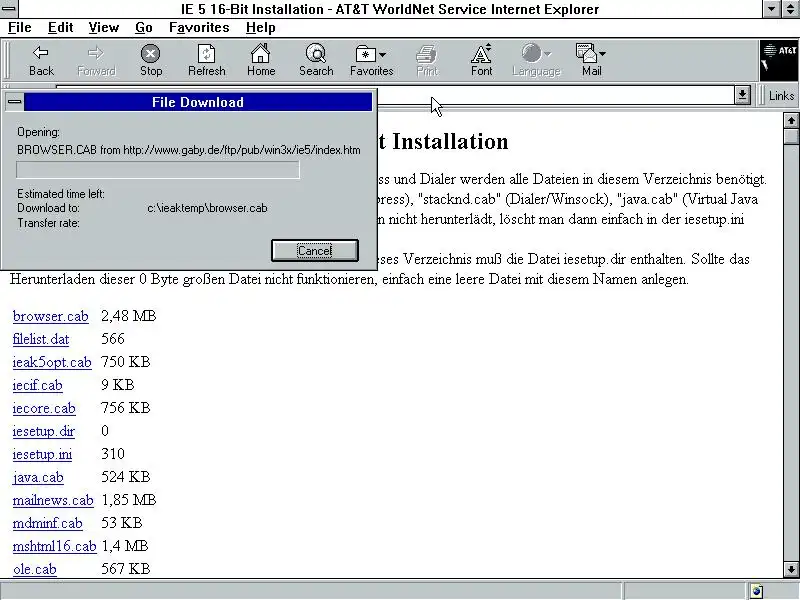Stop the page loading

click(x=151, y=61)
